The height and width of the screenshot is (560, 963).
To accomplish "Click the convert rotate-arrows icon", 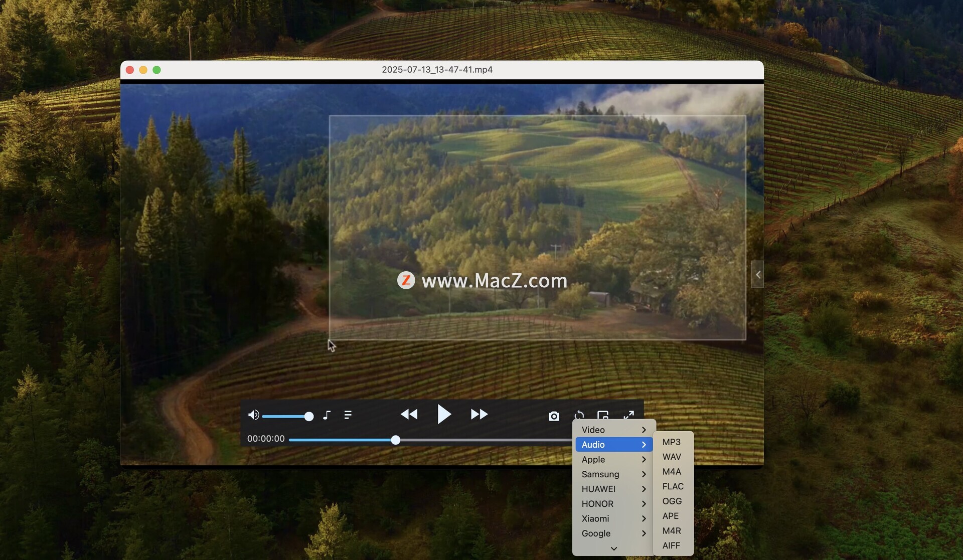I will click(x=579, y=415).
